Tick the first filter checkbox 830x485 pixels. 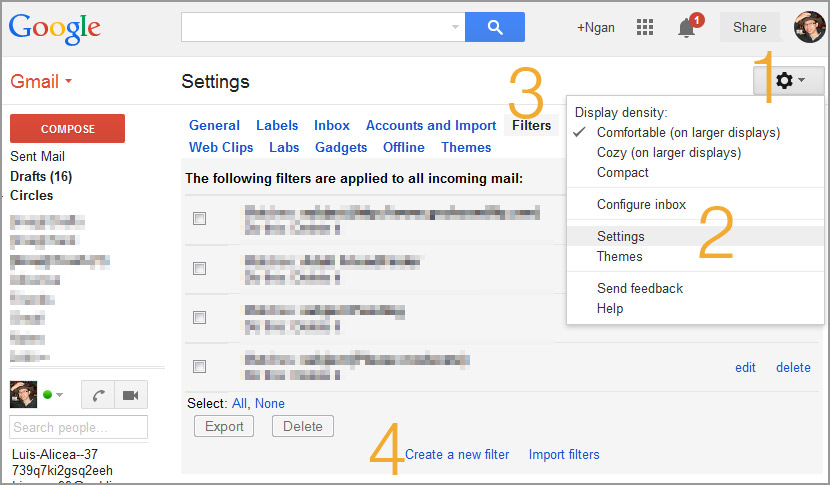[200, 218]
